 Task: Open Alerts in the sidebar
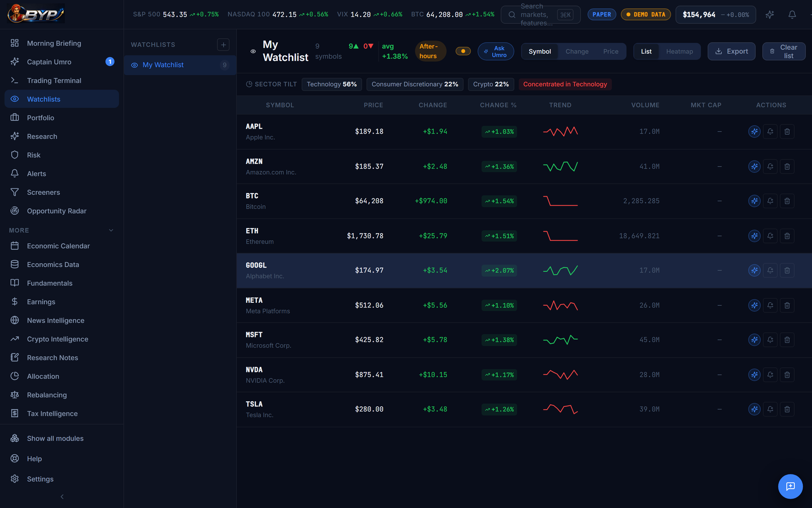pyautogui.click(x=62, y=174)
